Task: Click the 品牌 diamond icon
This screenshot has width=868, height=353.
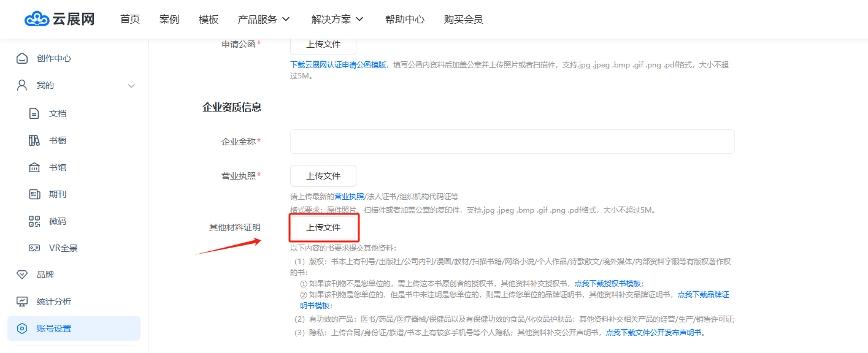Action: [x=22, y=275]
